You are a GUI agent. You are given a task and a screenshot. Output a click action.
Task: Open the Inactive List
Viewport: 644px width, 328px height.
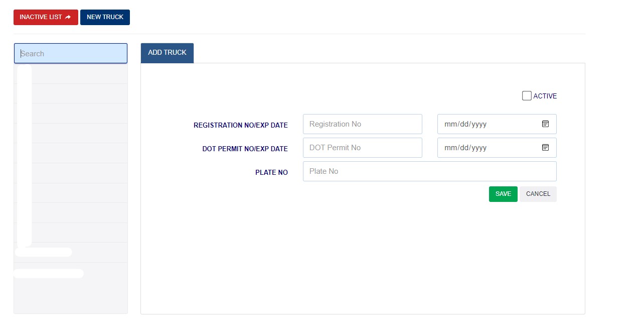pyautogui.click(x=41, y=17)
